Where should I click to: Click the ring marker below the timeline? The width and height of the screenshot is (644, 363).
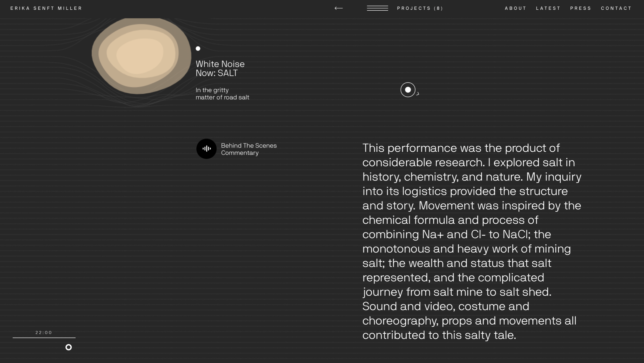point(69,347)
